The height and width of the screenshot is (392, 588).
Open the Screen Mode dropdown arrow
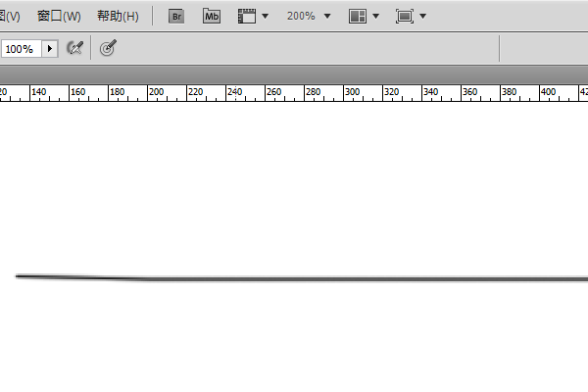click(423, 16)
